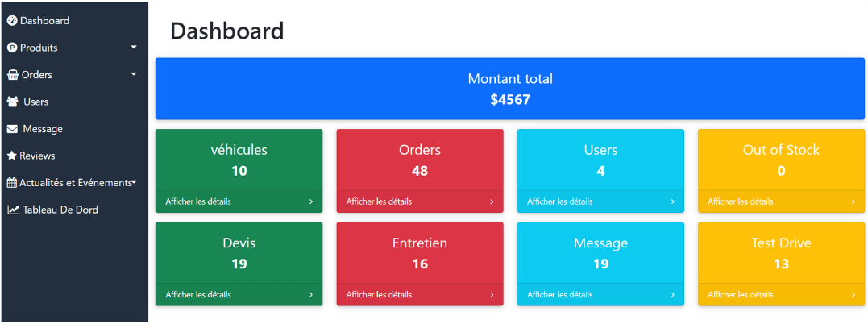Click the Orders basket icon in sidebar
This screenshot has width=868, height=324.
13,75
